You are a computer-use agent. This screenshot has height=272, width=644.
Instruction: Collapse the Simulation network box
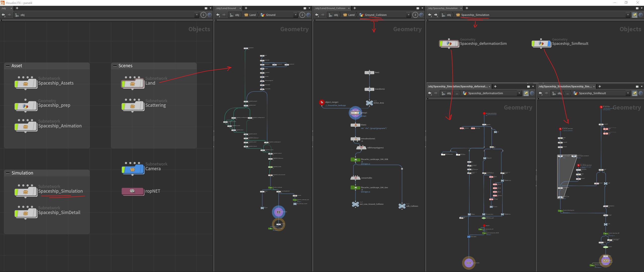point(8,173)
